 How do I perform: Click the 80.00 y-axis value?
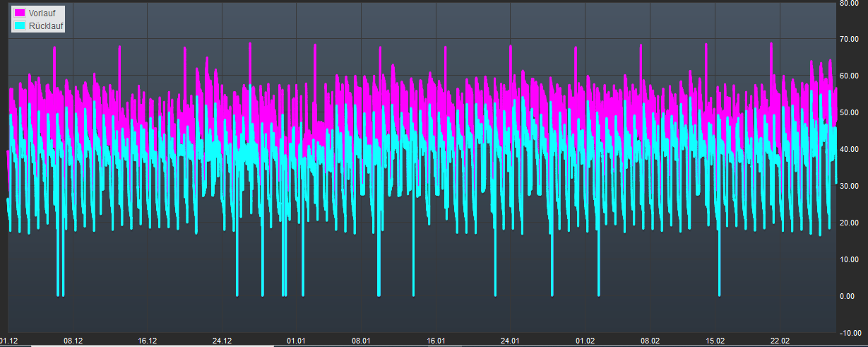848,3
